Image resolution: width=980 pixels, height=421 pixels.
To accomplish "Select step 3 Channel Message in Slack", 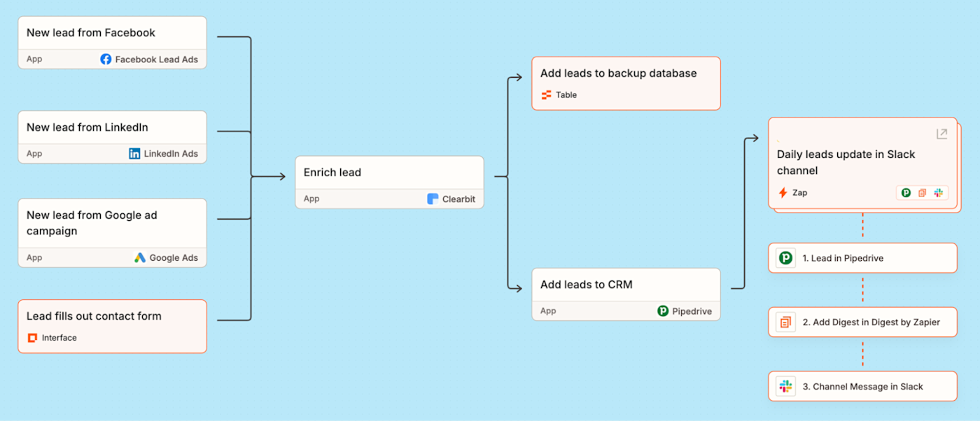I will coord(862,386).
